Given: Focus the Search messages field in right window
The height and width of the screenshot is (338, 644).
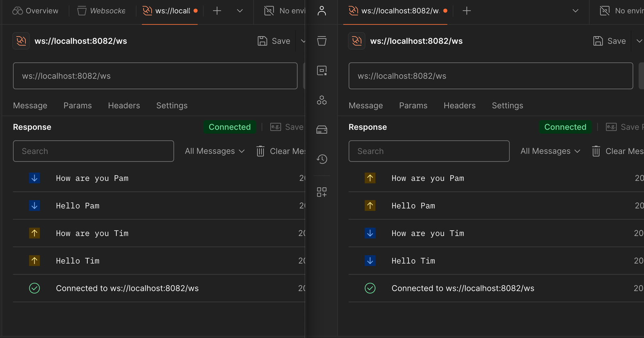Looking at the screenshot, I should click(429, 151).
